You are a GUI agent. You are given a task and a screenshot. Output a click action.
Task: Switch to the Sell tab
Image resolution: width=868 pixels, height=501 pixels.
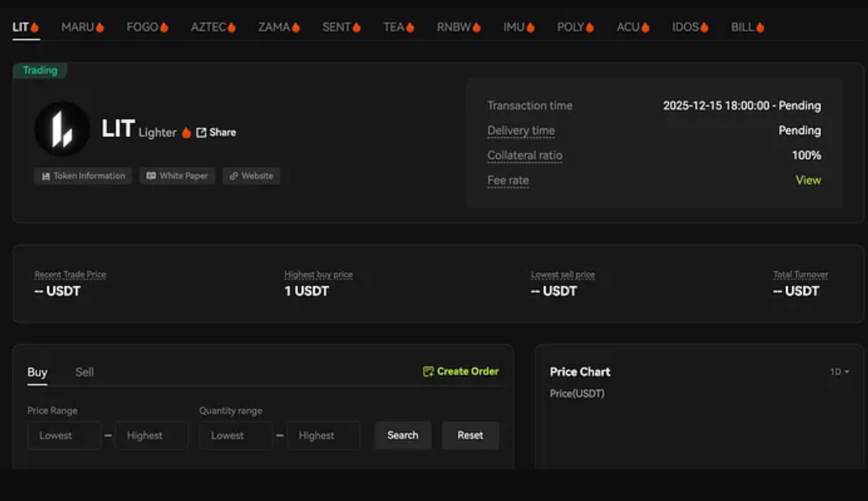84,371
